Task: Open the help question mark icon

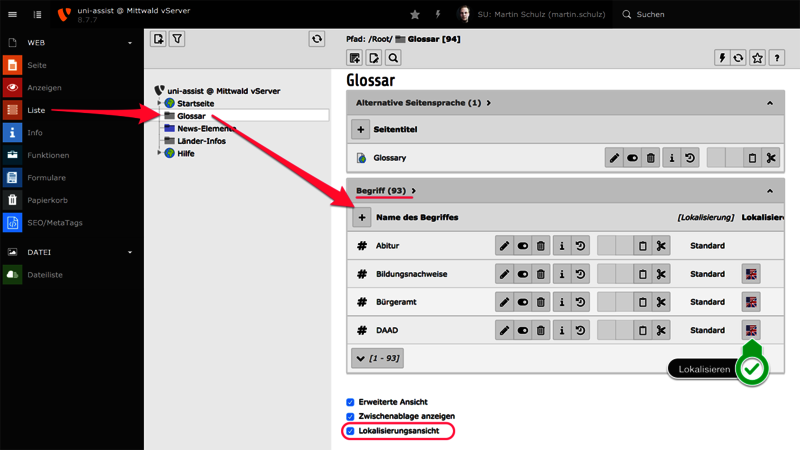Action: (x=777, y=58)
